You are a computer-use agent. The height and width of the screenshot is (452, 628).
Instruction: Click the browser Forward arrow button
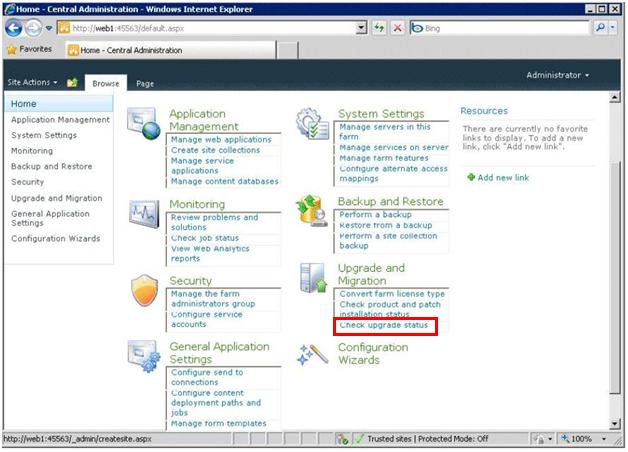[34, 28]
